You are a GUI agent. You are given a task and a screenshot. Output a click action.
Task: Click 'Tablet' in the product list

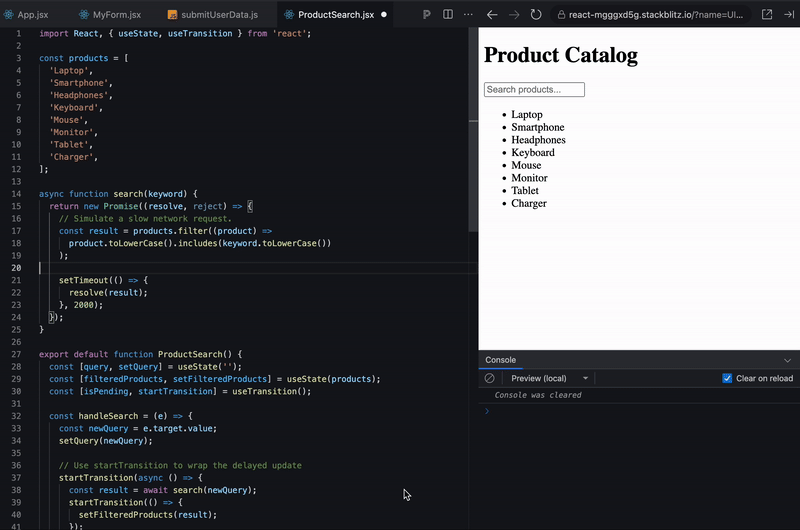click(525, 190)
